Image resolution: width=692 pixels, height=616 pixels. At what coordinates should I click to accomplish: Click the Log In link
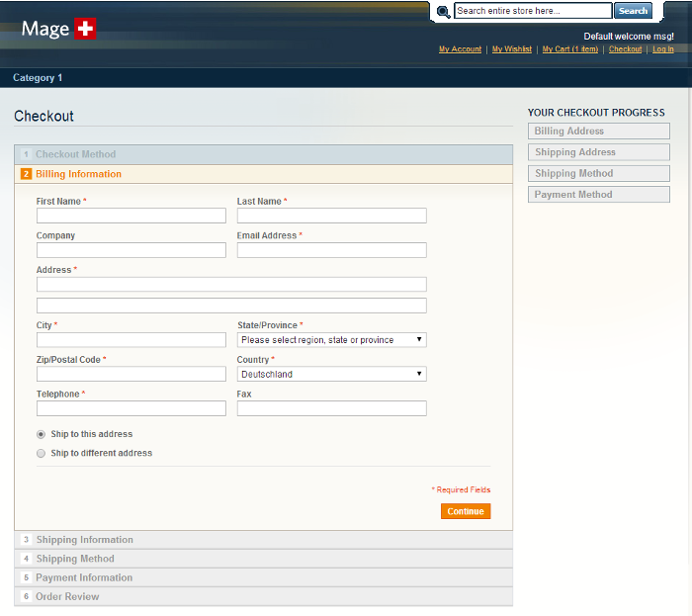663,49
